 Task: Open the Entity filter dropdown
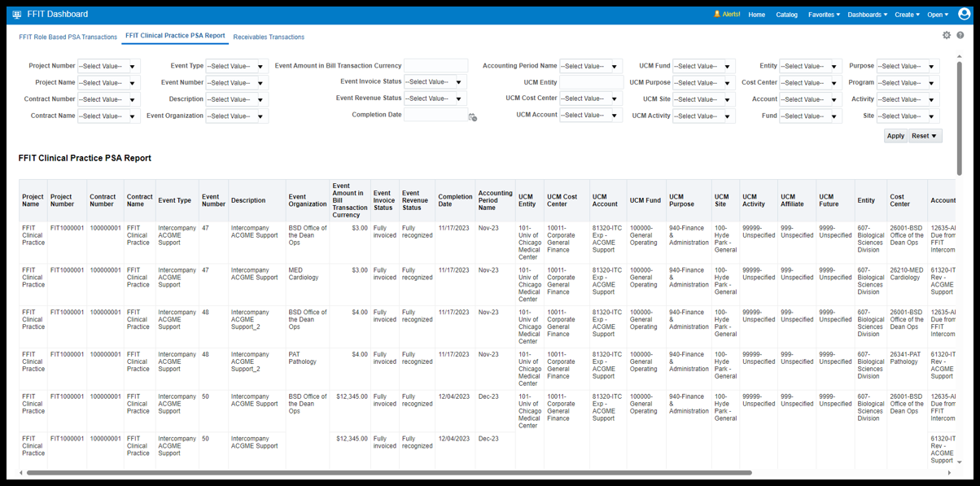click(811, 66)
